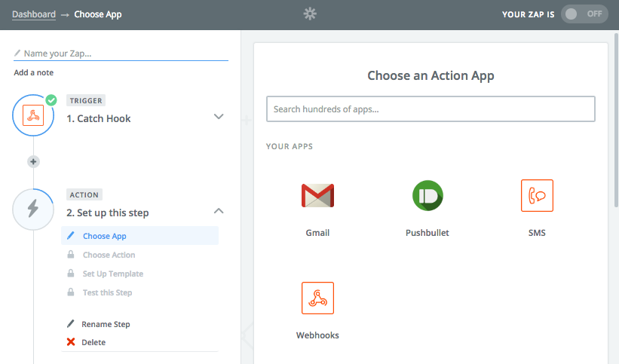The height and width of the screenshot is (364, 619).
Task: Click the Catch Hook trigger webhook icon
Action: point(33,115)
